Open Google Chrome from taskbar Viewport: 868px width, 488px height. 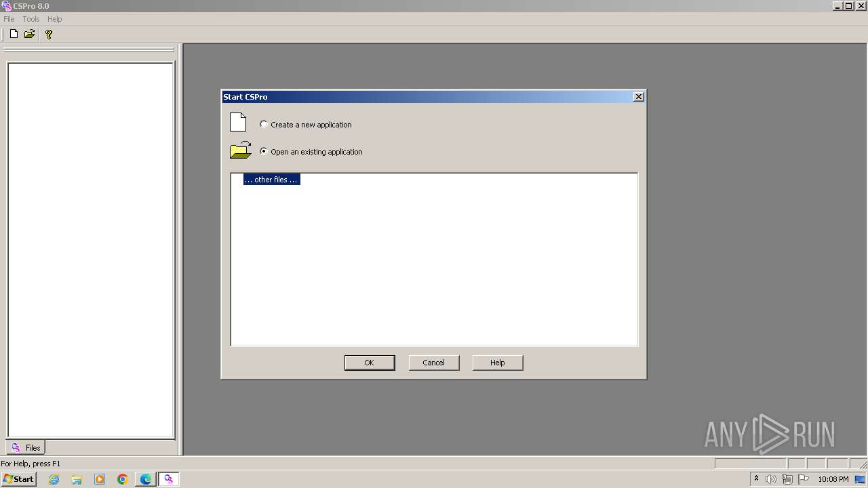tap(123, 479)
